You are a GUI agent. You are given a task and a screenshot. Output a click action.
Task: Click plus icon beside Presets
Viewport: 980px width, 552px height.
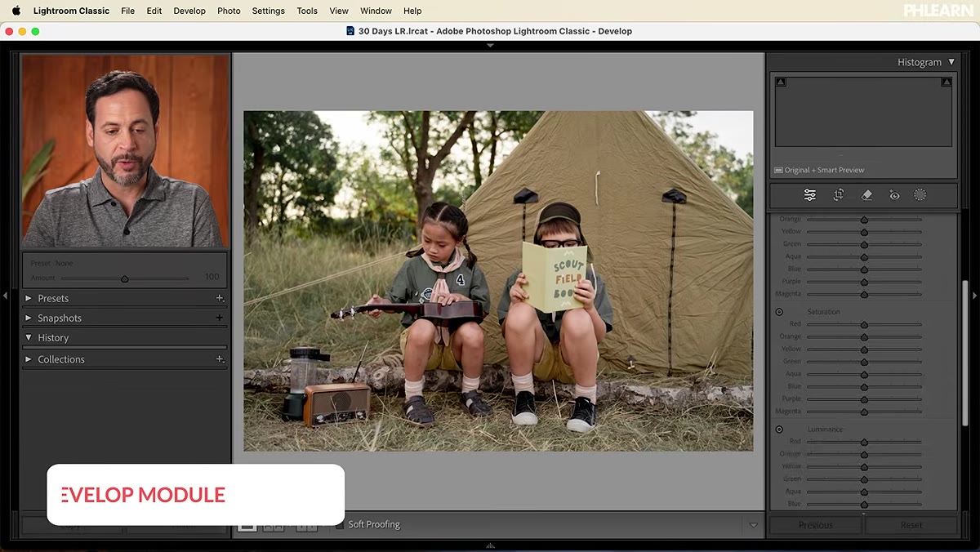219,298
